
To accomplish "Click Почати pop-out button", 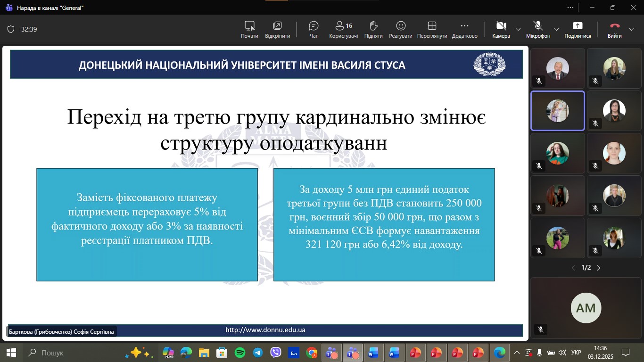I will (249, 29).
